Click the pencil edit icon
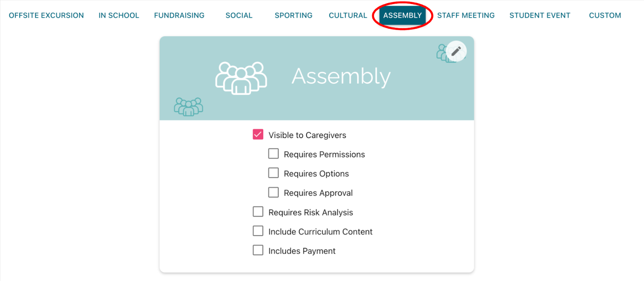Screen dimensions: 644x281 pos(456,51)
